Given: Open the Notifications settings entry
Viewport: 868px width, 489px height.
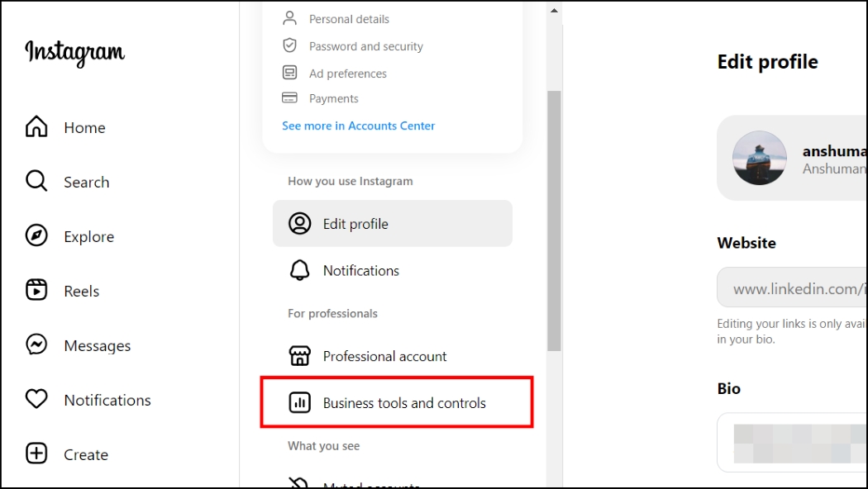Looking at the screenshot, I should click(x=360, y=270).
